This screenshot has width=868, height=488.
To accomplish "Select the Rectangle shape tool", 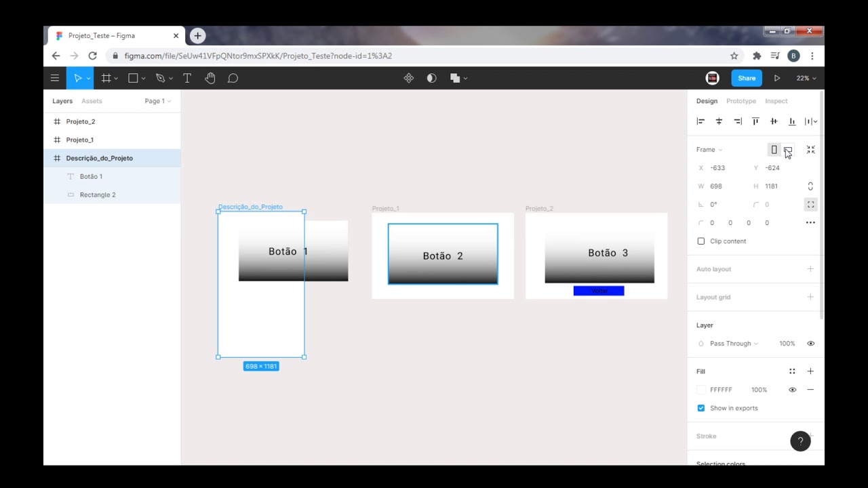I will [133, 78].
